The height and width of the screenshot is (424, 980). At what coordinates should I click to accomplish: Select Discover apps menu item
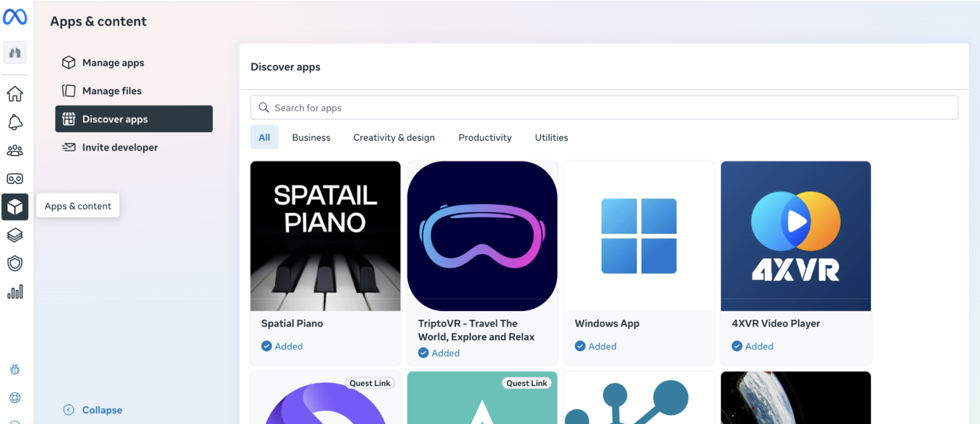point(134,119)
